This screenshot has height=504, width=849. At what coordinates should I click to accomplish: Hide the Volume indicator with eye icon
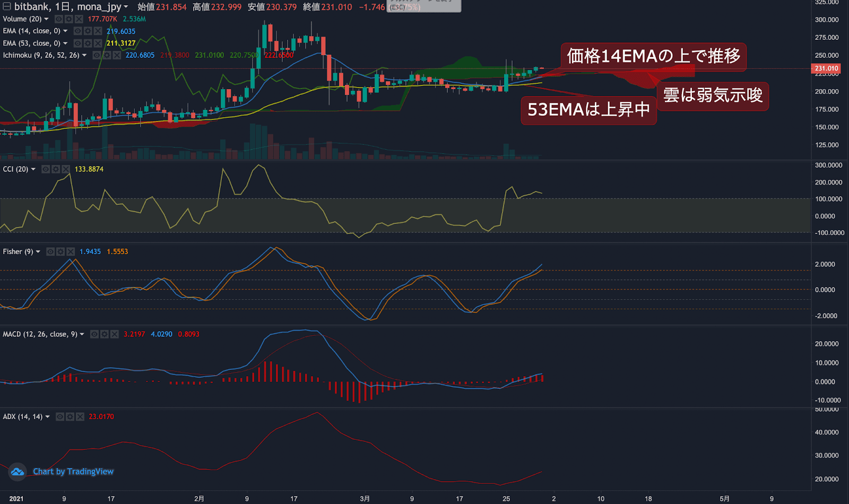[x=59, y=19]
